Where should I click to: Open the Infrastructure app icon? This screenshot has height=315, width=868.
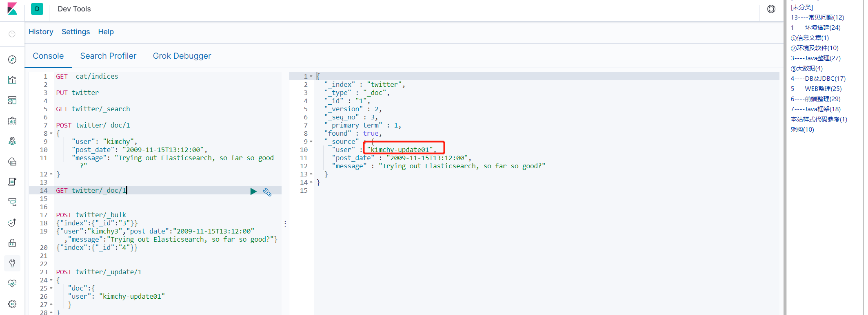pyautogui.click(x=12, y=161)
